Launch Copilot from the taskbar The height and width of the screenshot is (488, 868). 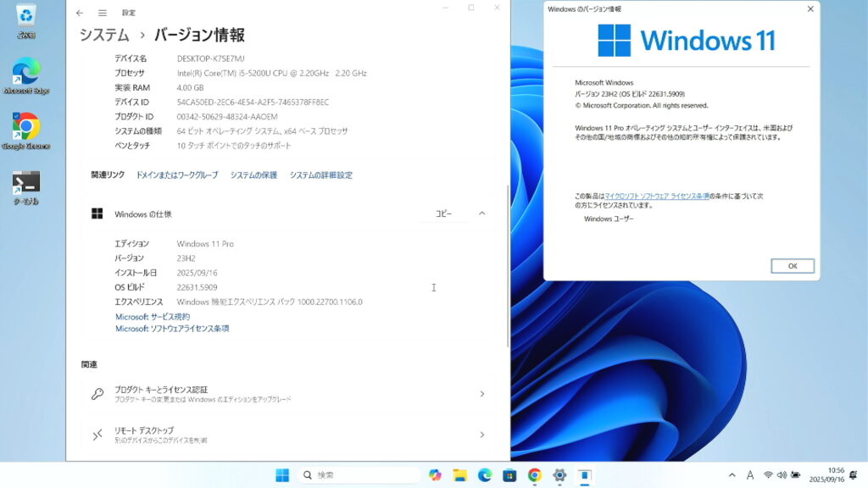coord(435,475)
